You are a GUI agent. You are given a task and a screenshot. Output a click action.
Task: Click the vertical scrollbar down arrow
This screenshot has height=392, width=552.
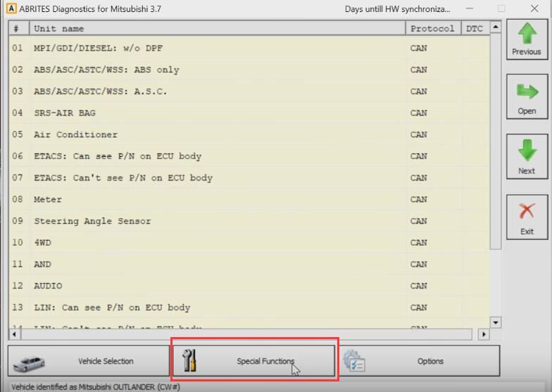coord(496,322)
